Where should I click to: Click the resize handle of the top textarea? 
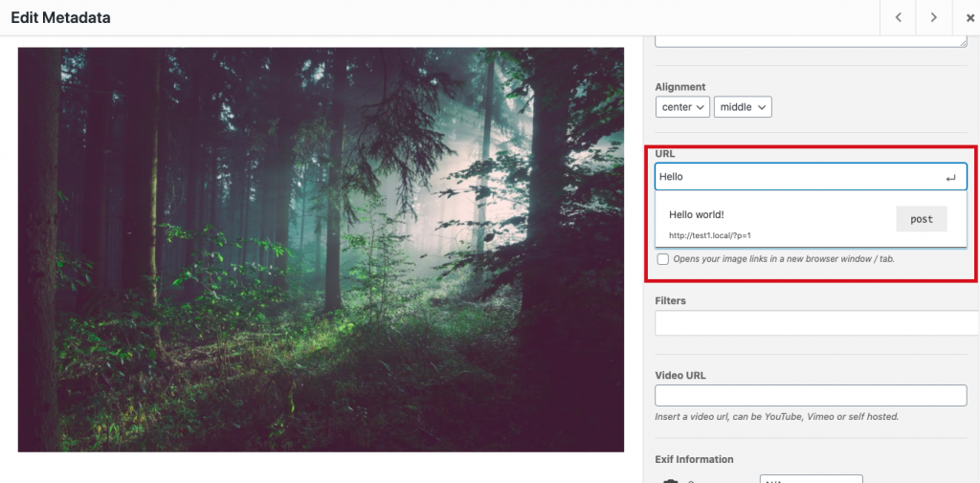962,42
